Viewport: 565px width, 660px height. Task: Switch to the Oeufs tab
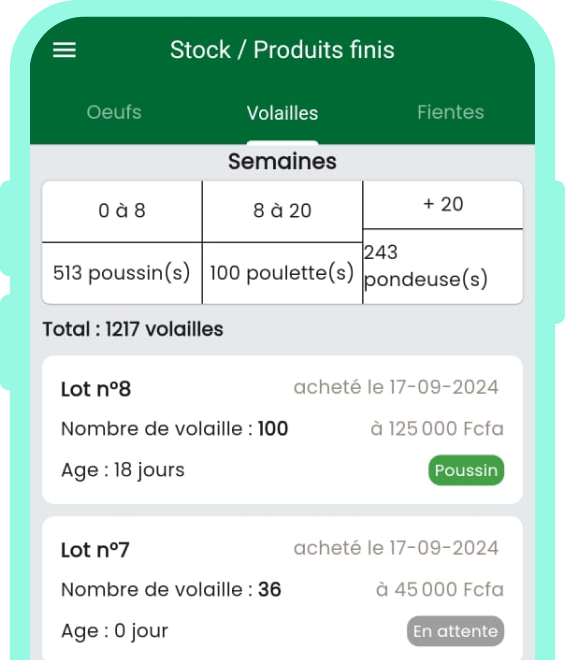114,112
